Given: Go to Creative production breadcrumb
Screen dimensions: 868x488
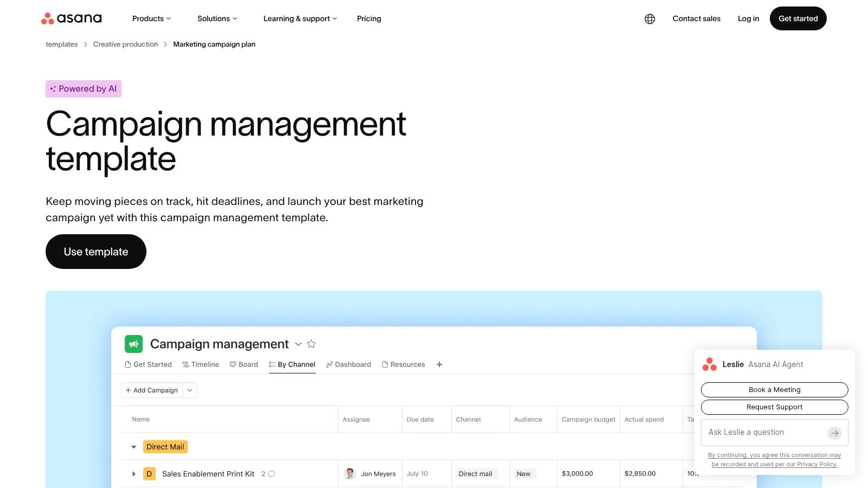Looking at the screenshot, I should point(125,44).
